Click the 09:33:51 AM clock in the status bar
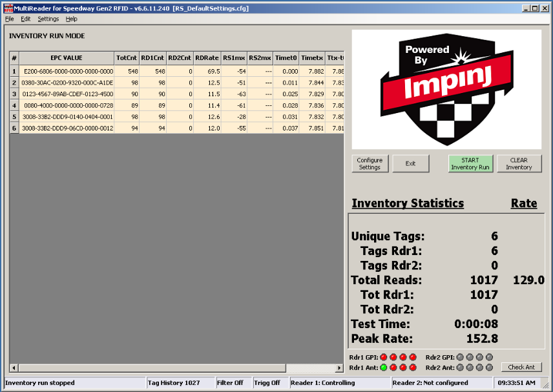553x392 pixels. tap(517, 383)
